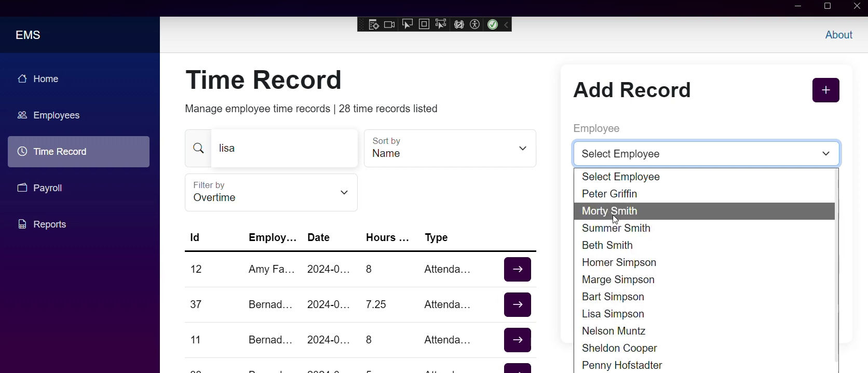The width and height of the screenshot is (868, 373).
Task: Open record 11 with arrow button
Action: pos(518,340)
